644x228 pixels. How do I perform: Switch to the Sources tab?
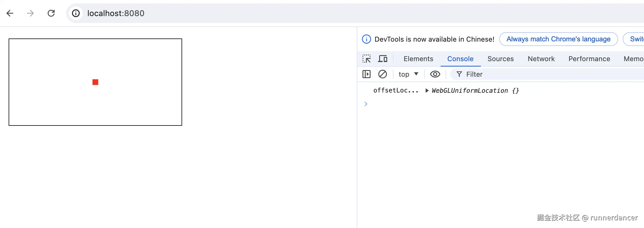(500, 59)
